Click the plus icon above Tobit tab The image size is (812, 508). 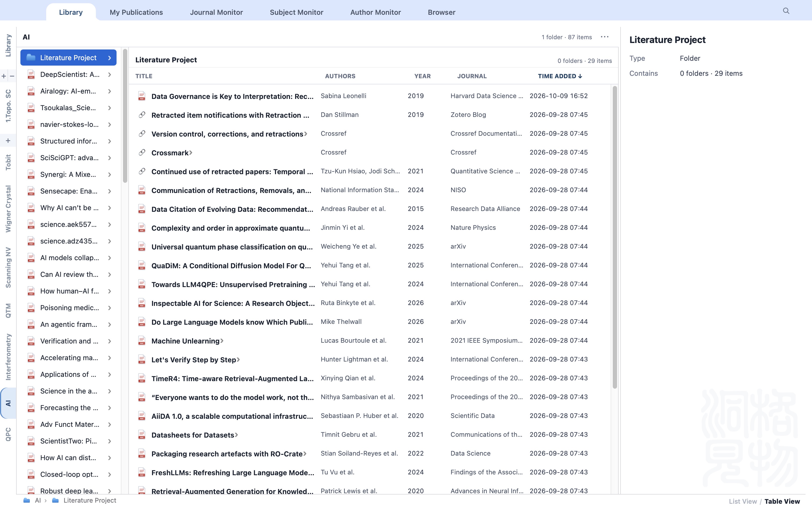point(8,141)
